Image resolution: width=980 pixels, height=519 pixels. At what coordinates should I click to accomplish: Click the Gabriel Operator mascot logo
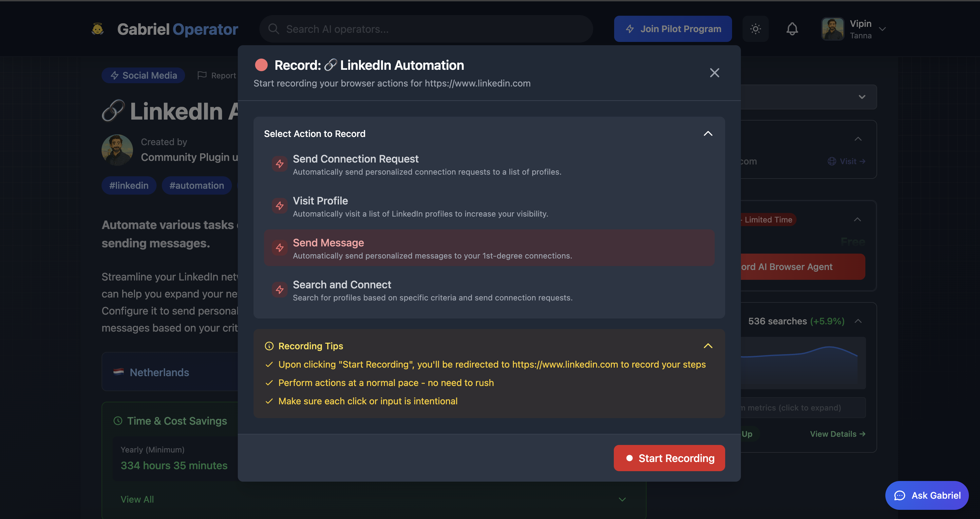click(98, 29)
